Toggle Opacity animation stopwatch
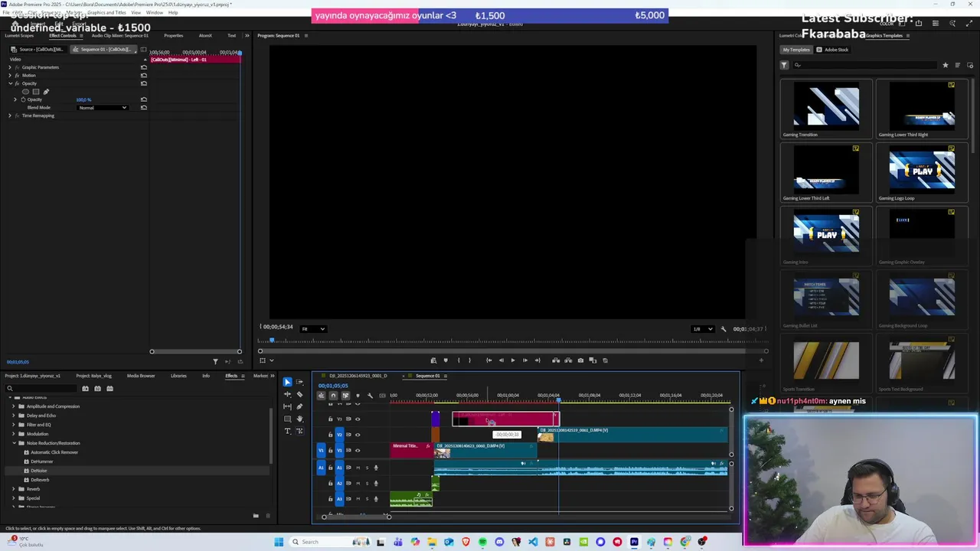 pyautogui.click(x=23, y=99)
